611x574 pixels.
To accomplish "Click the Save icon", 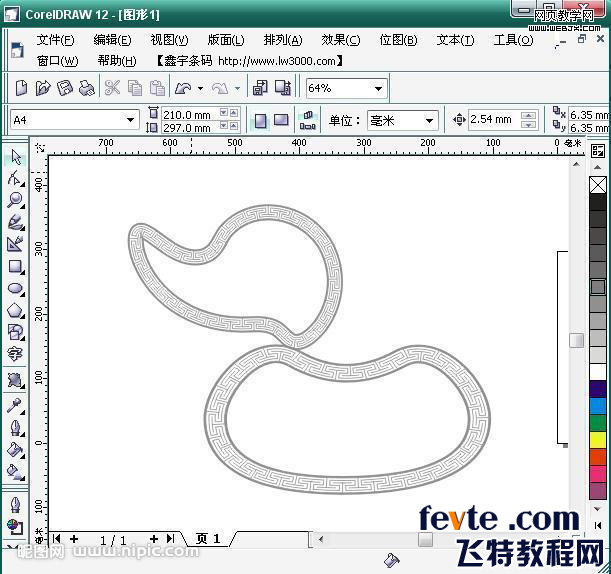I will 65,88.
